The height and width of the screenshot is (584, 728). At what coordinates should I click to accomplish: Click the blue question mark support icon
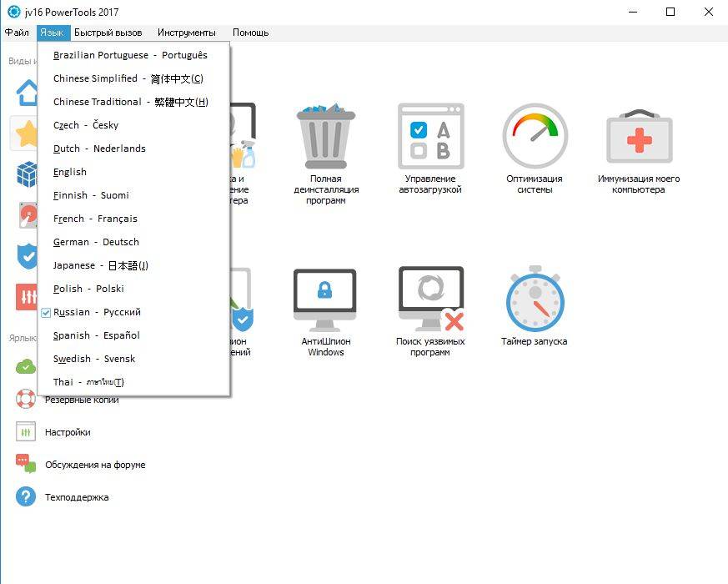click(26, 496)
